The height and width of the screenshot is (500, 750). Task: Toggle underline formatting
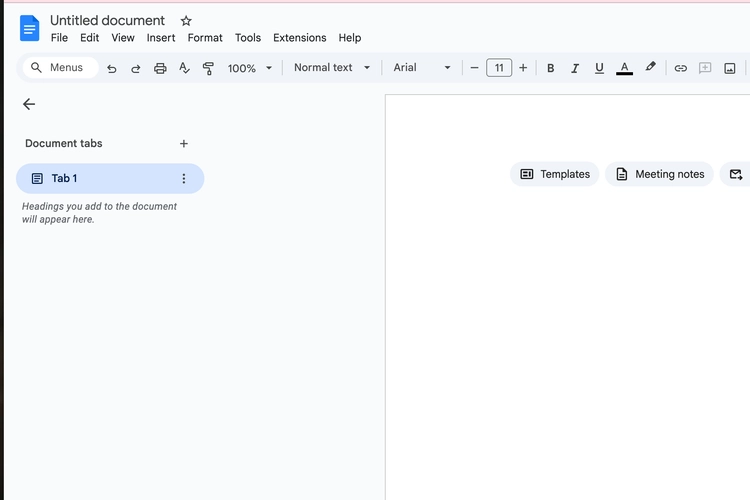point(599,68)
